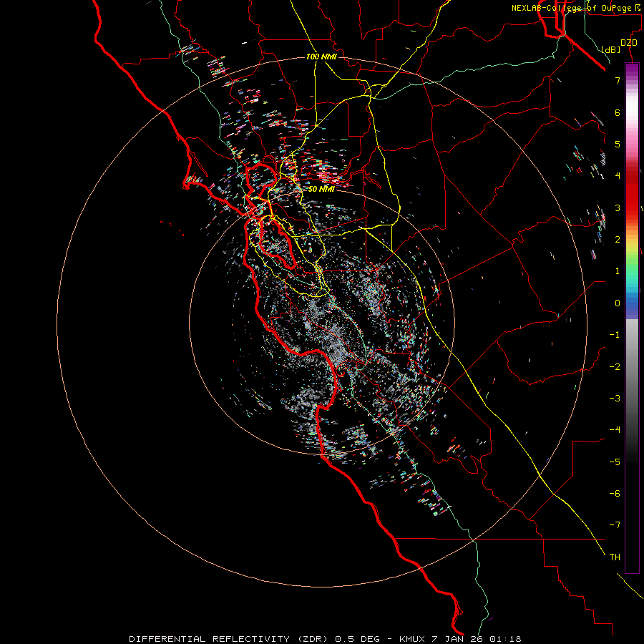644x644 pixels.
Task: Click the 100 NMI range ring label
Action: (x=321, y=57)
